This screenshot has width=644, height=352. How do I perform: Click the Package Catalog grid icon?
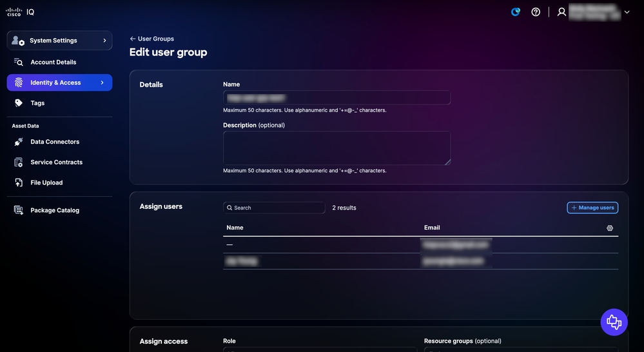(x=19, y=210)
